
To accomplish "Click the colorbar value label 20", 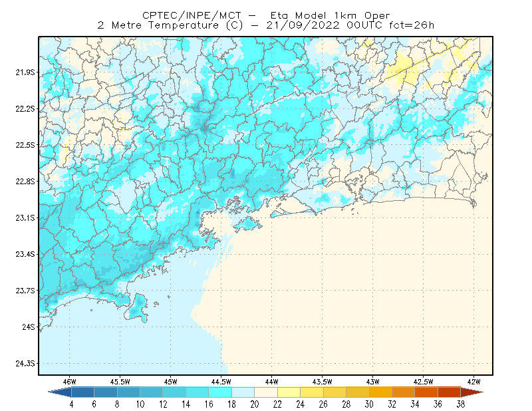I will point(255,404).
